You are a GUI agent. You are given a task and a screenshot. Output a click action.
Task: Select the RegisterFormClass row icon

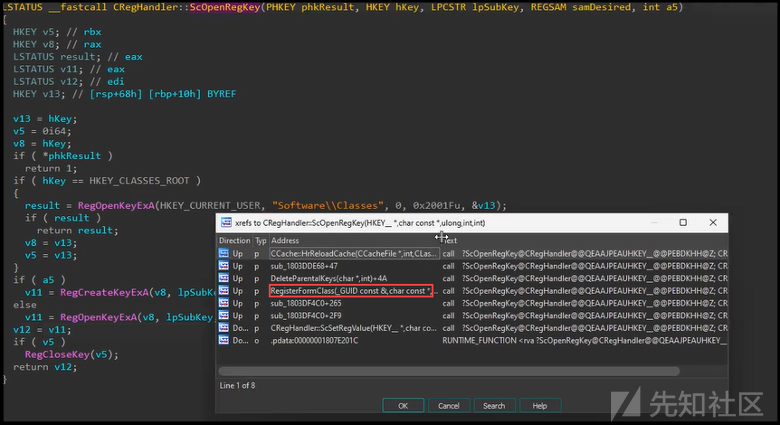point(224,291)
